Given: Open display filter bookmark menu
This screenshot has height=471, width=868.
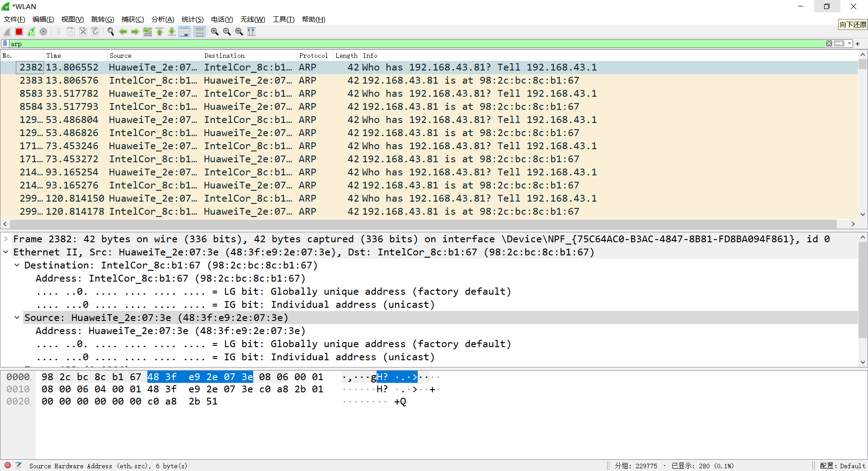Looking at the screenshot, I should click(x=5, y=44).
